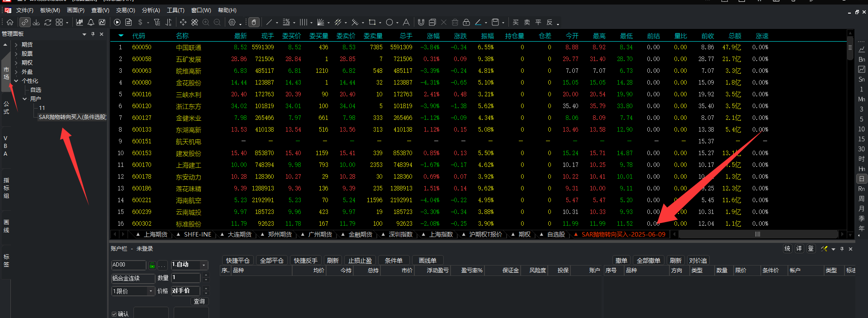Open the 1.自动 dropdown
Viewport: 868px width, 318px height.
point(189,265)
